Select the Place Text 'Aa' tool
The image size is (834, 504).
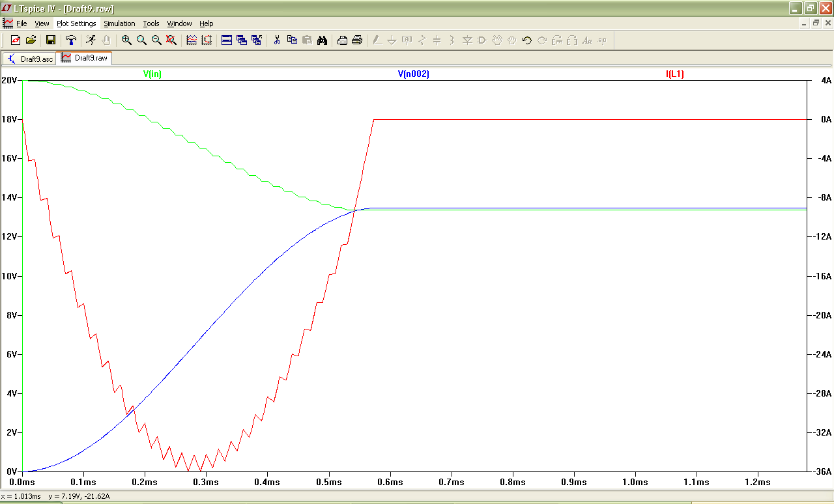coord(587,40)
